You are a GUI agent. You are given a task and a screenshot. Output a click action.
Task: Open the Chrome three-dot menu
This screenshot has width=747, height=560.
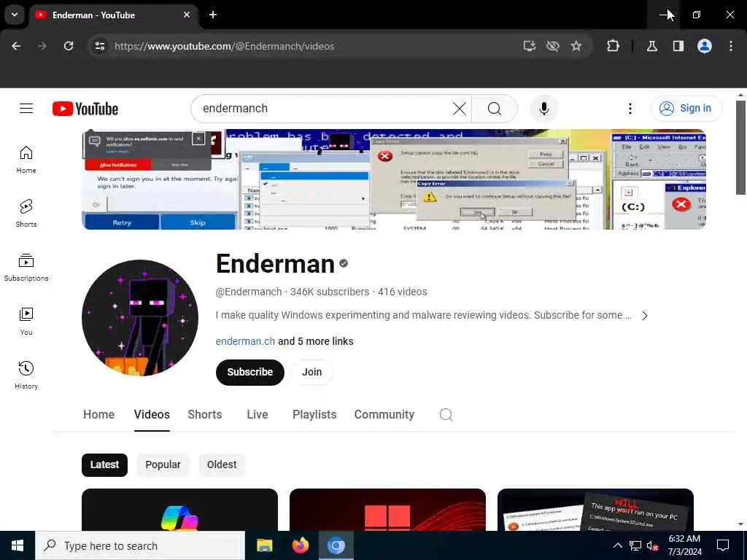click(731, 46)
